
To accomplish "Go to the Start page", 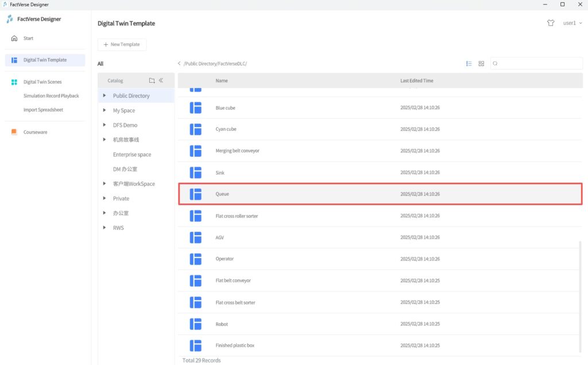I will 28,39.
